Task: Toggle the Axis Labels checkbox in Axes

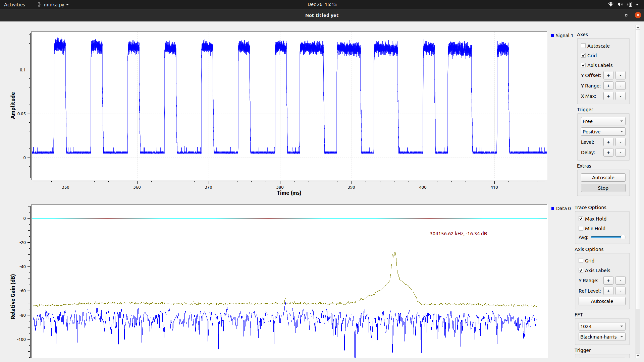Action: point(583,65)
